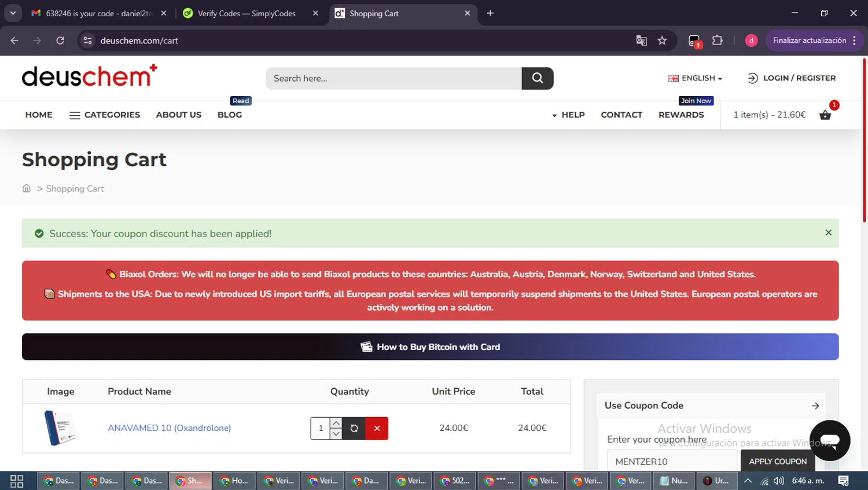The image size is (868, 490).
Task: Go to HOME in navigation
Action: tap(39, 115)
